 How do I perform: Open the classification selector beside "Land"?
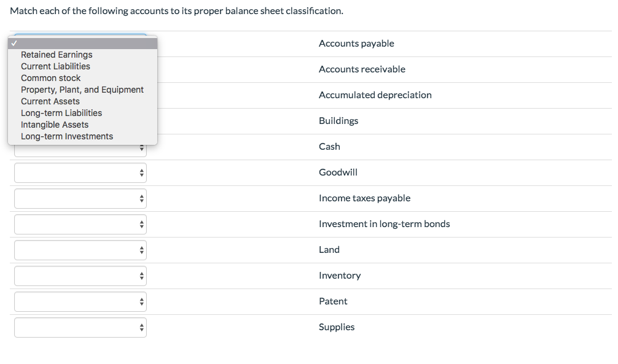[x=80, y=250]
